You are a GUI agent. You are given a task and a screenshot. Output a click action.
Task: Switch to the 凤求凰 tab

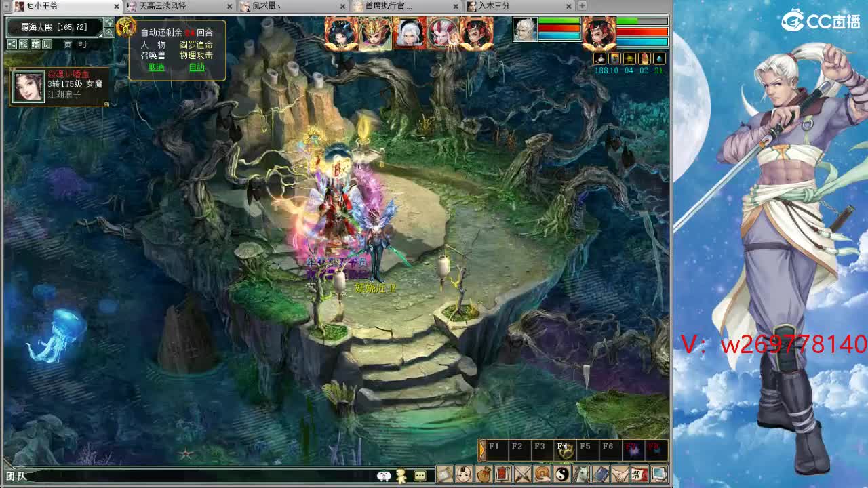click(293, 6)
